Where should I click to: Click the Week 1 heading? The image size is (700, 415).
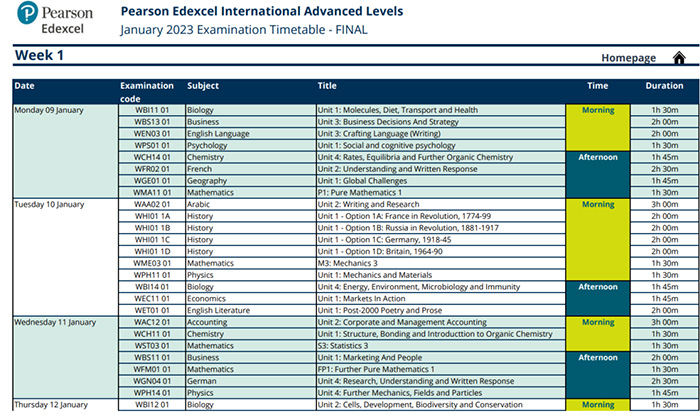pyautogui.click(x=40, y=55)
